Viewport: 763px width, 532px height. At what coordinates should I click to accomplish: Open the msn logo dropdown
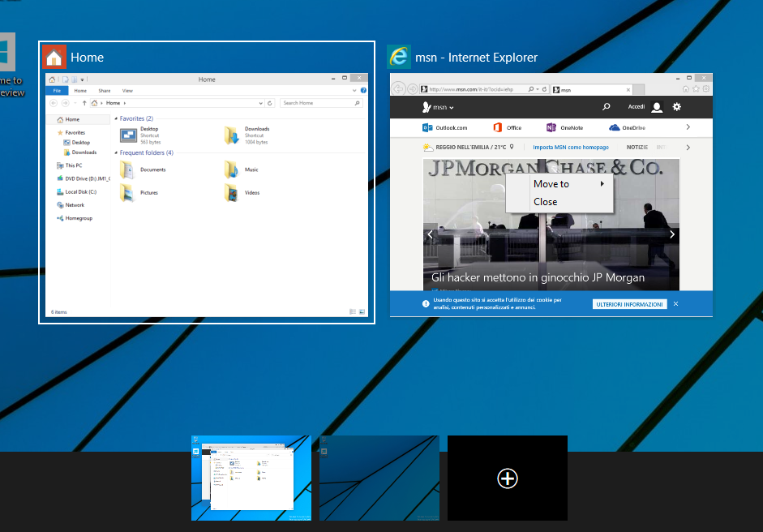pos(438,107)
